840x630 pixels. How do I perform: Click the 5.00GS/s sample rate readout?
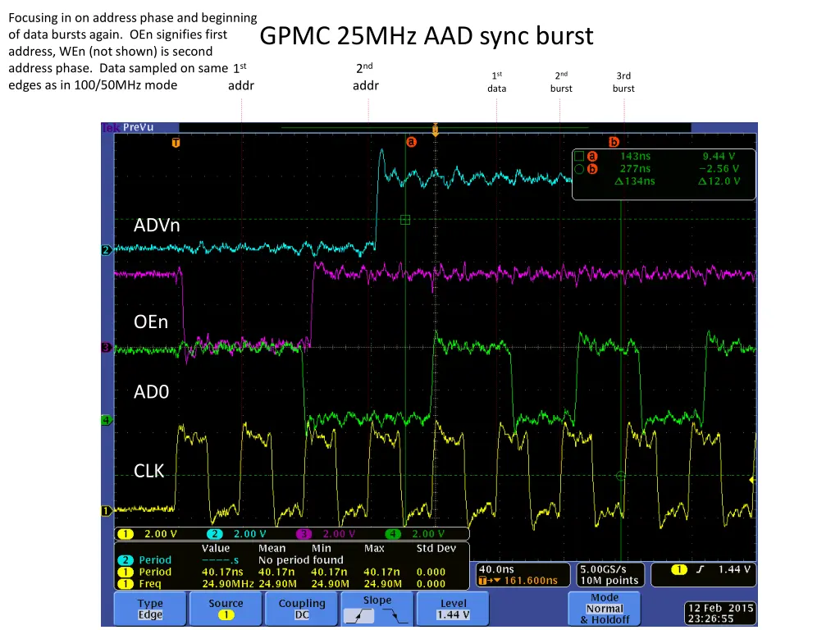point(603,569)
